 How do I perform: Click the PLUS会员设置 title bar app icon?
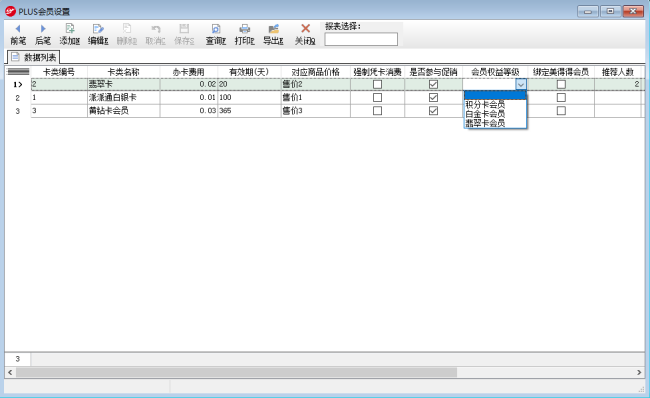point(10,12)
